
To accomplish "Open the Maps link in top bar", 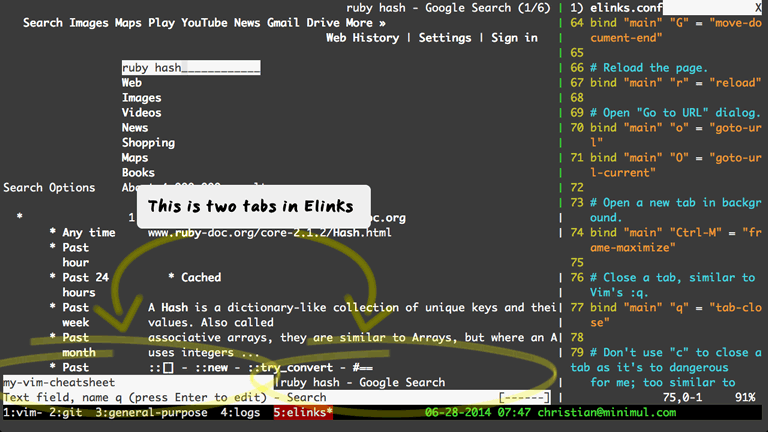I will [128, 23].
